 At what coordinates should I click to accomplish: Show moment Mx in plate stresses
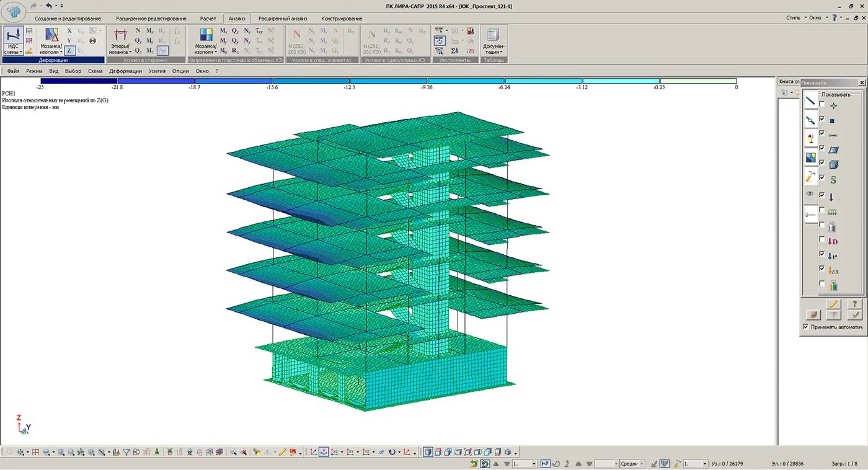pos(223,30)
